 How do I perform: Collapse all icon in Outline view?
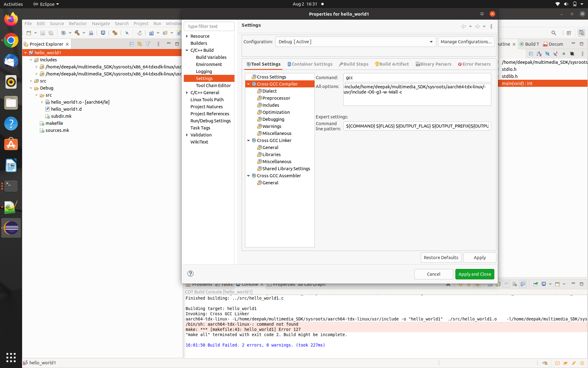[531, 54]
